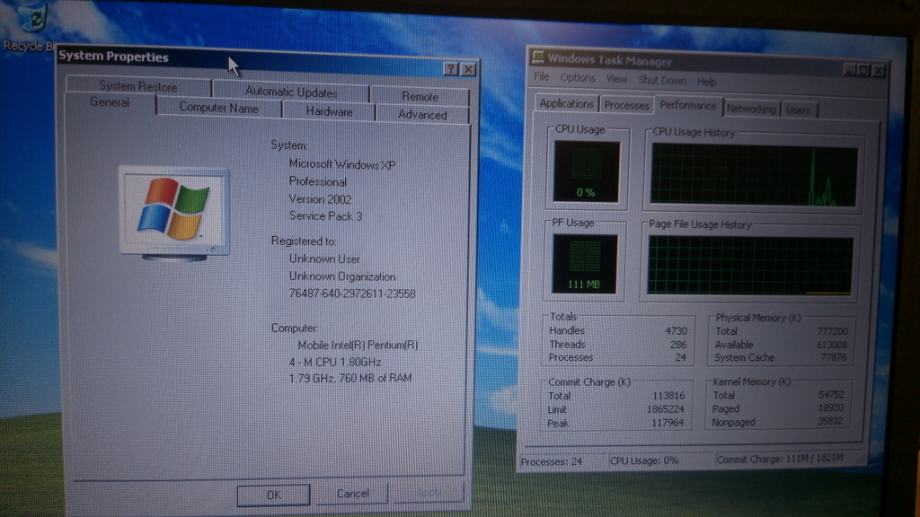920x517 pixels.
Task: Open Task Manager Options menu
Action: tap(577, 77)
